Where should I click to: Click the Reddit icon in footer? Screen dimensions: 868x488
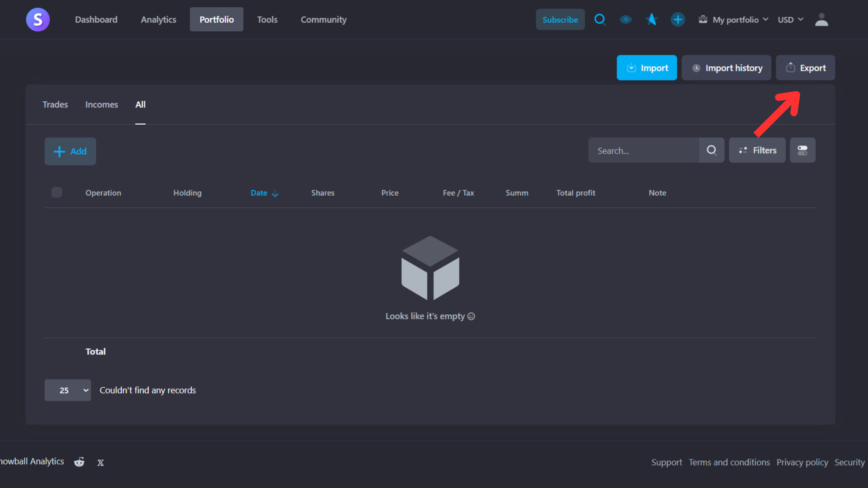point(79,462)
